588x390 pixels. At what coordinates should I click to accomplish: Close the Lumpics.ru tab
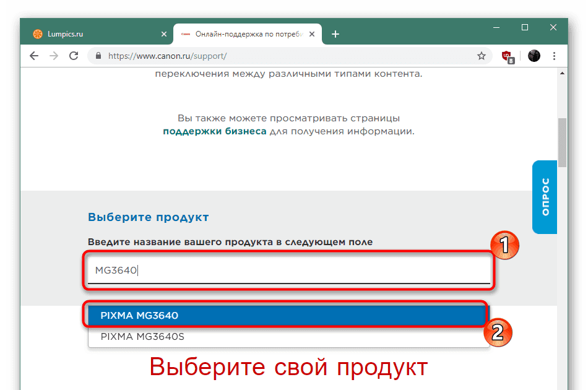164,34
